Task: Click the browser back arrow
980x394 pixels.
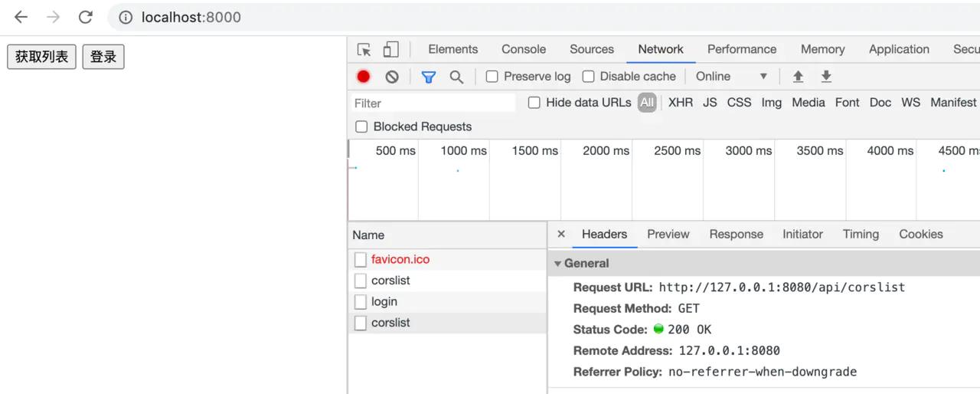Action: tap(21, 17)
